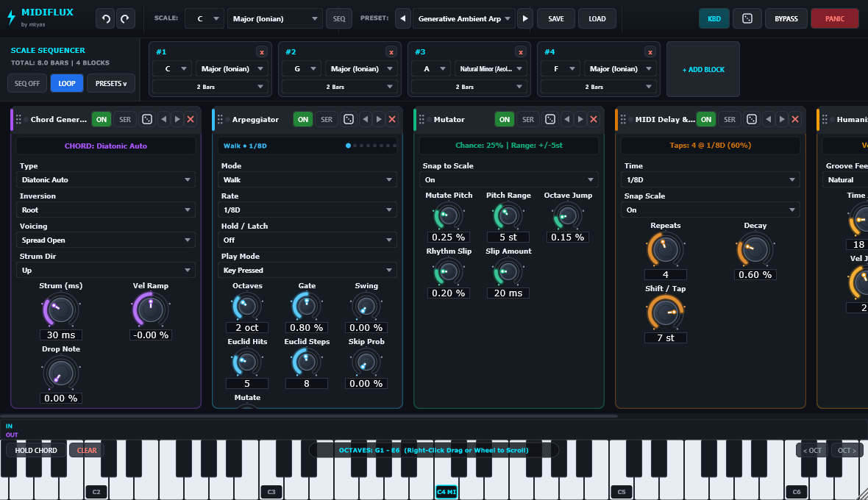Randomize the Mutator module

(x=550, y=119)
